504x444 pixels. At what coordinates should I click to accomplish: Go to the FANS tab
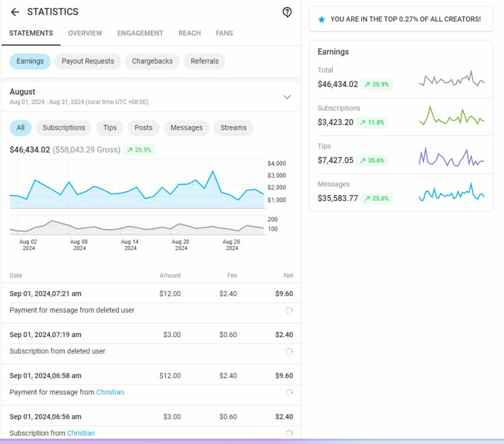pyautogui.click(x=224, y=33)
